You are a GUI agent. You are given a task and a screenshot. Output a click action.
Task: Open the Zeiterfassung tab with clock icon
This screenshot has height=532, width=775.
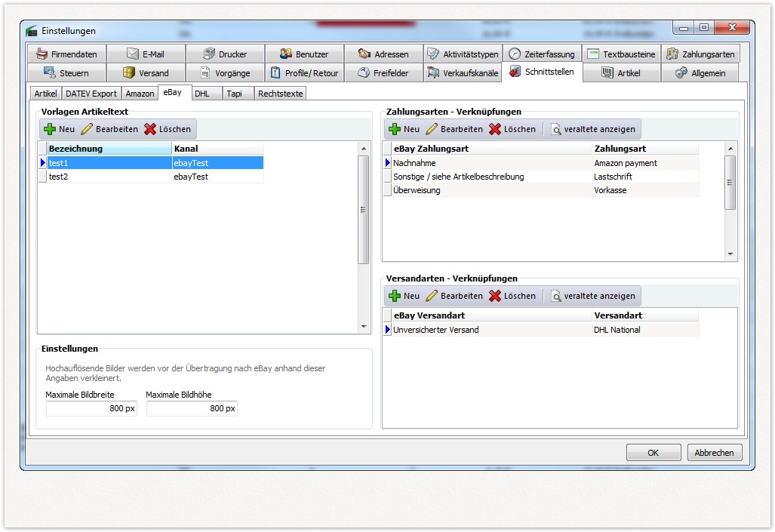pyautogui.click(x=542, y=54)
